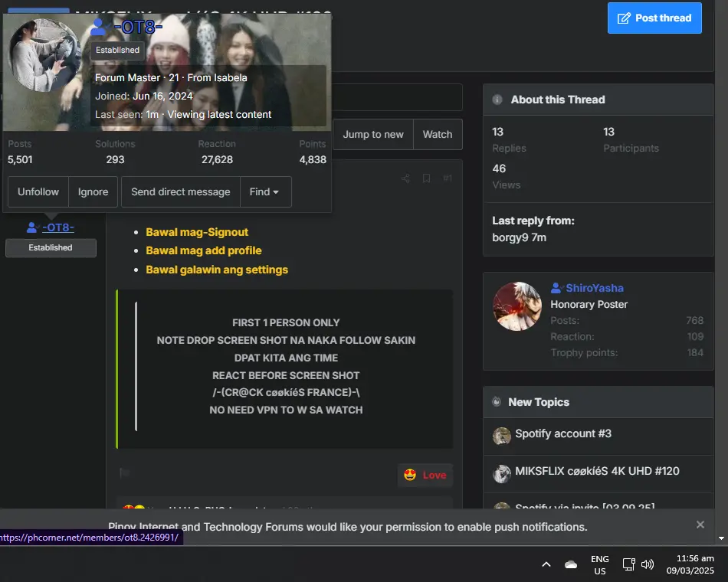Click the Love reaction button

coord(425,476)
